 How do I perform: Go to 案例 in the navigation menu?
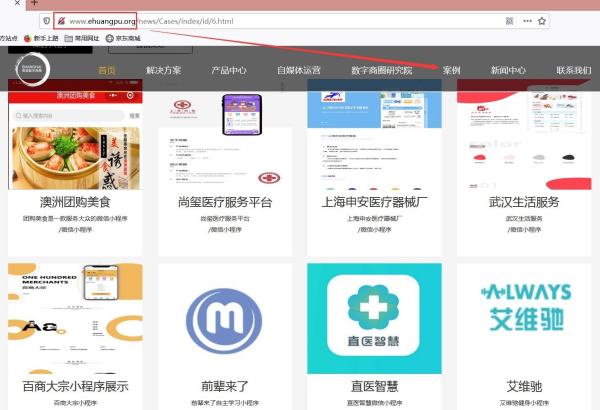tap(452, 70)
